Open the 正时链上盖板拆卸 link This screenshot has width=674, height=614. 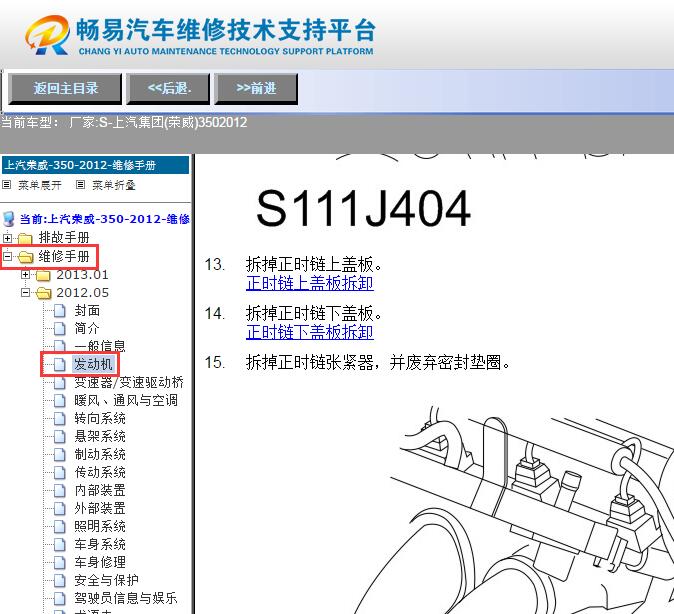pyautogui.click(x=309, y=283)
